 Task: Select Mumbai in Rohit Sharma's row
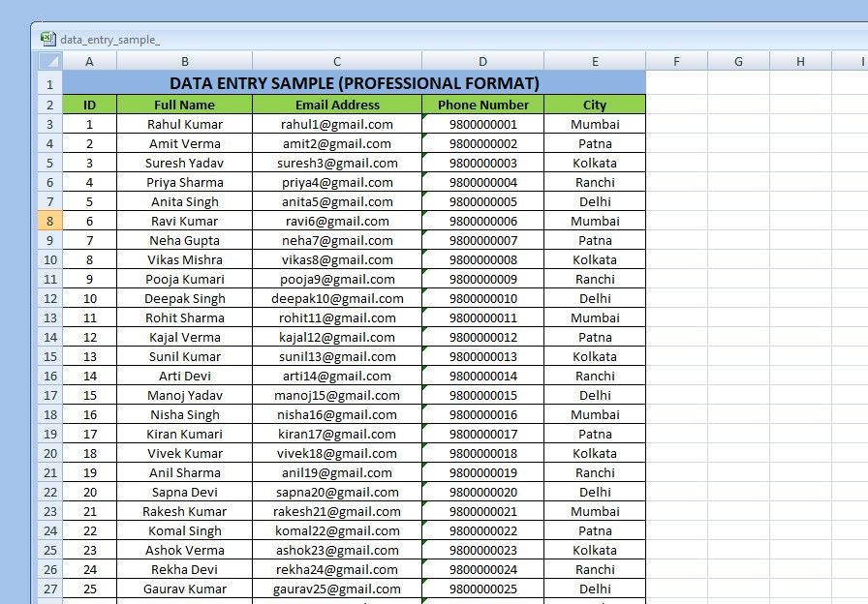[595, 317]
